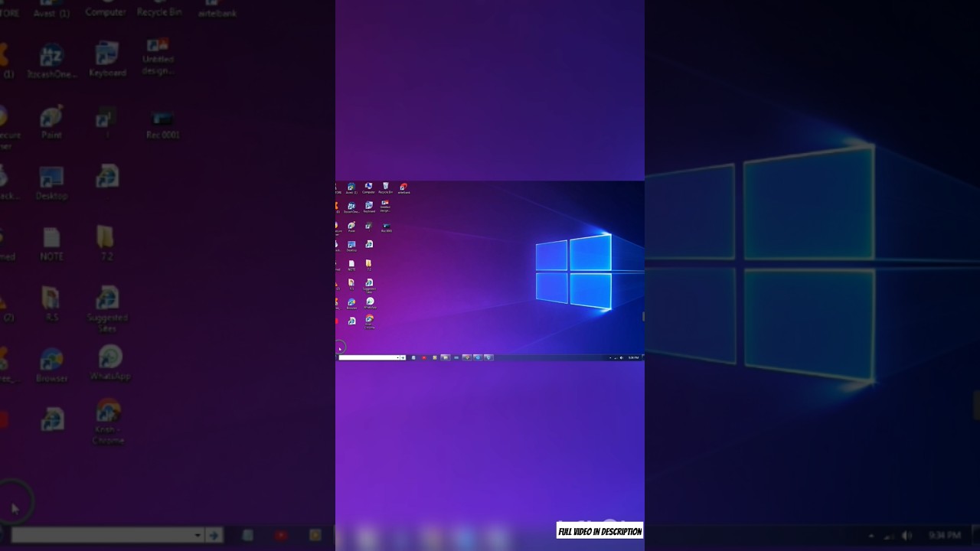Screen dimensions: 980x551
Task: Select the Recycle Bin in the sharp center desktop
Action: coord(386,188)
